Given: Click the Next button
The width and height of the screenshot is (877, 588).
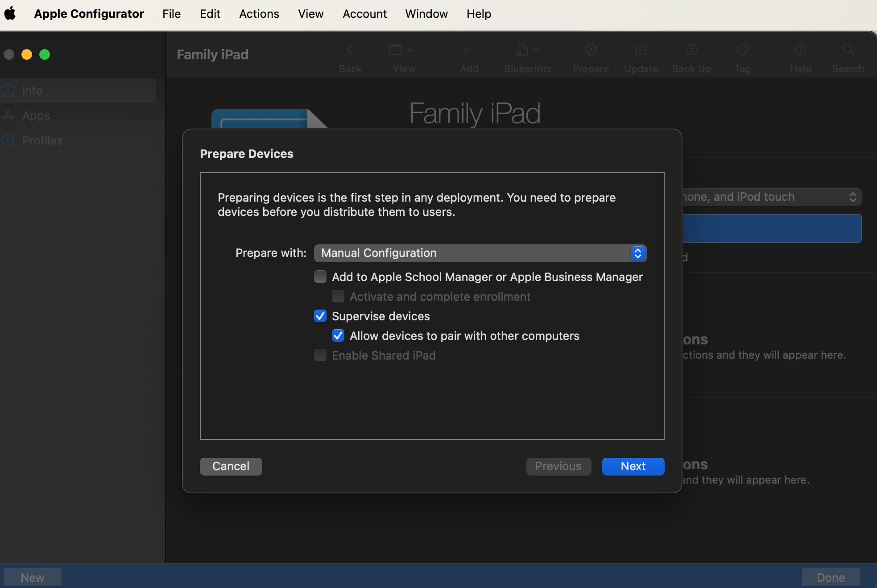Looking at the screenshot, I should [633, 466].
